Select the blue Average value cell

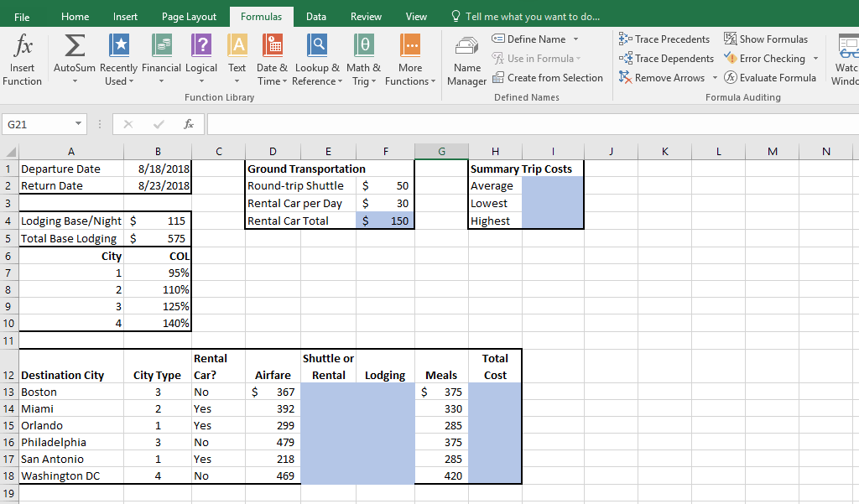[553, 185]
